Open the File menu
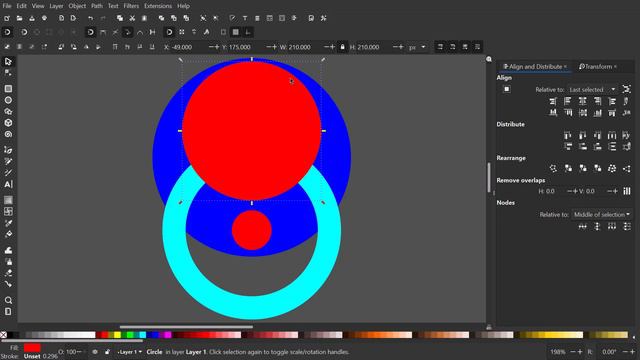The height and width of the screenshot is (360, 640). tap(7, 6)
